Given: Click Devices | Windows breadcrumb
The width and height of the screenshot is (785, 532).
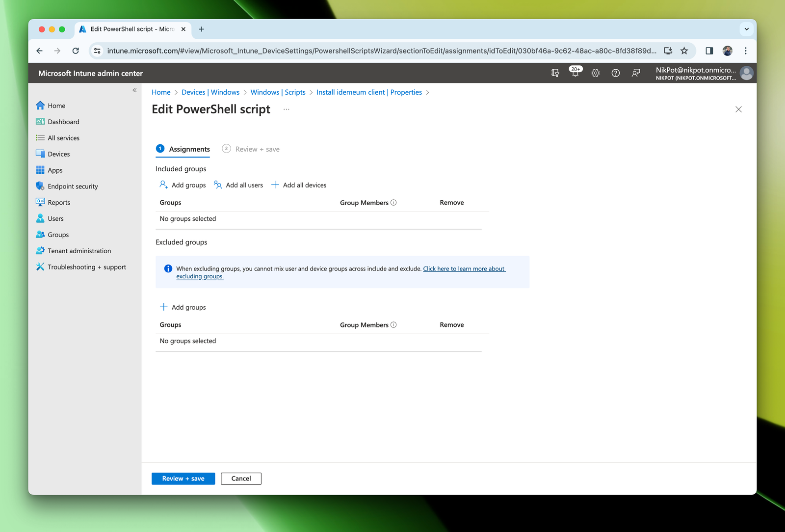Looking at the screenshot, I should (210, 92).
